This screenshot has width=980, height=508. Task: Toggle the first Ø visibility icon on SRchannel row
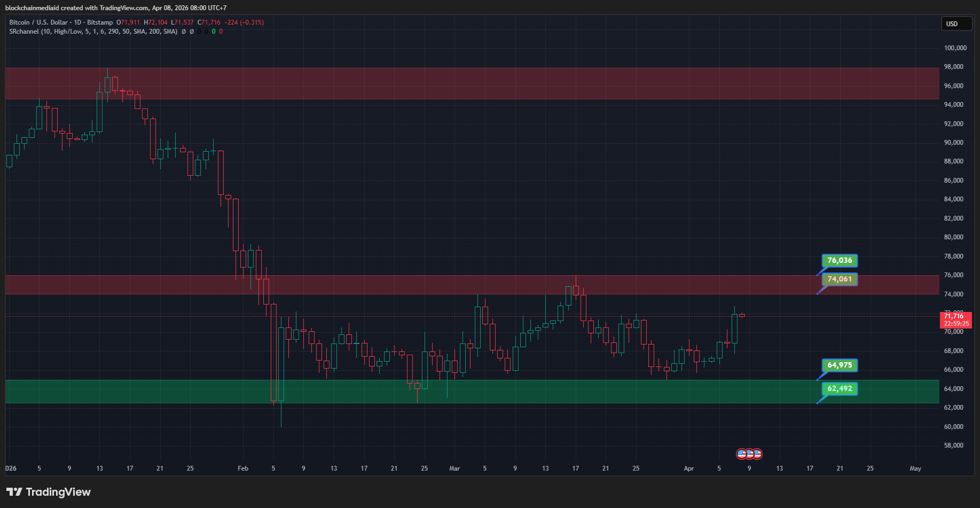183,31
